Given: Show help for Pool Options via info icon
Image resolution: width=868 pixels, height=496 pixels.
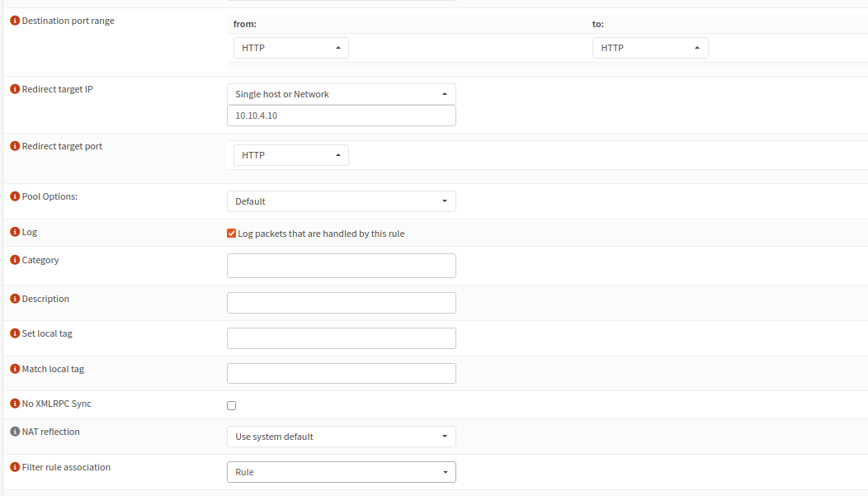Looking at the screenshot, I should coord(15,196).
